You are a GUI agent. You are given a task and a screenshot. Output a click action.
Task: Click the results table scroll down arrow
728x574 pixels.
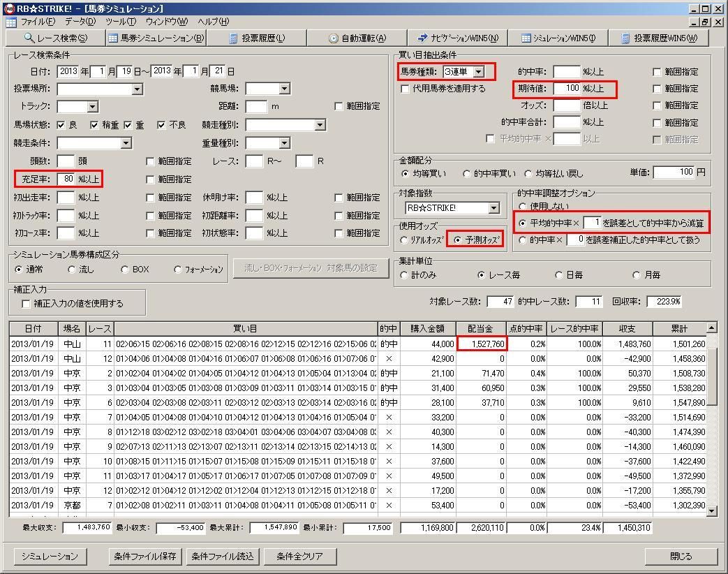pyautogui.click(x=712, y=511)
